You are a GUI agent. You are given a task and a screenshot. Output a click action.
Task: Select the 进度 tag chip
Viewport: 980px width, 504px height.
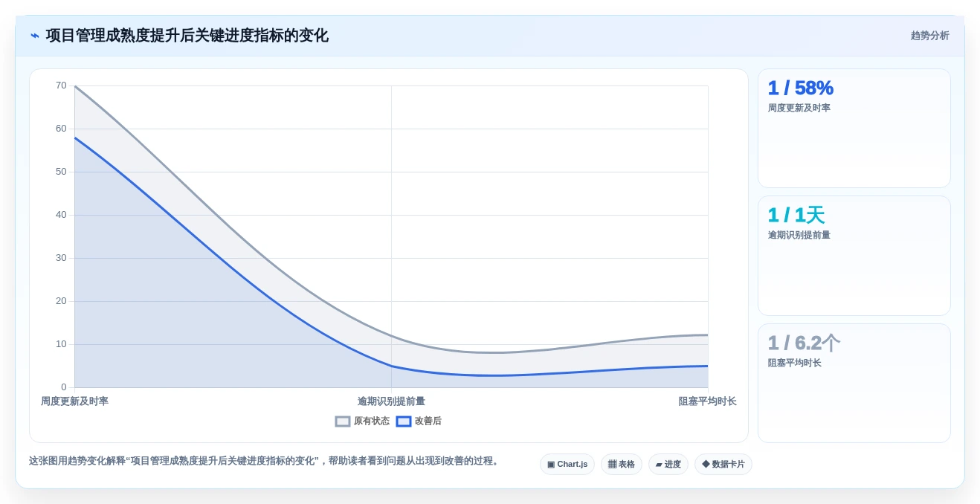point(668,464)
